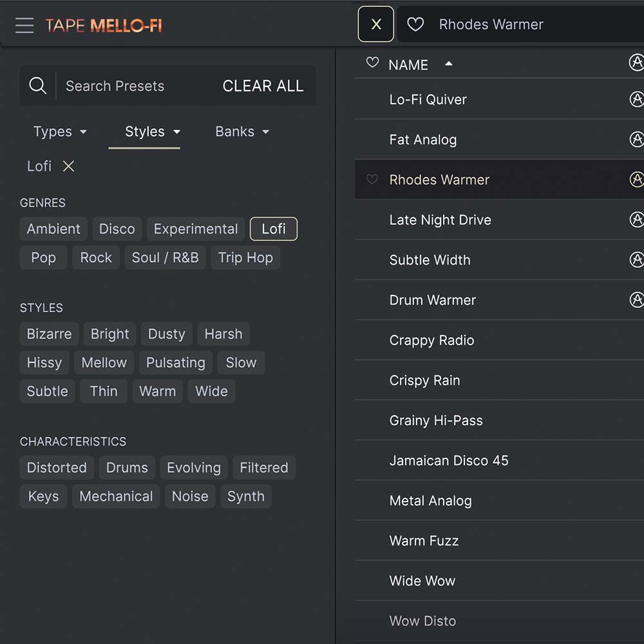Click CLEAR ALL filters
Viewport: 644px width, 644px height.
tap(263, 86)
